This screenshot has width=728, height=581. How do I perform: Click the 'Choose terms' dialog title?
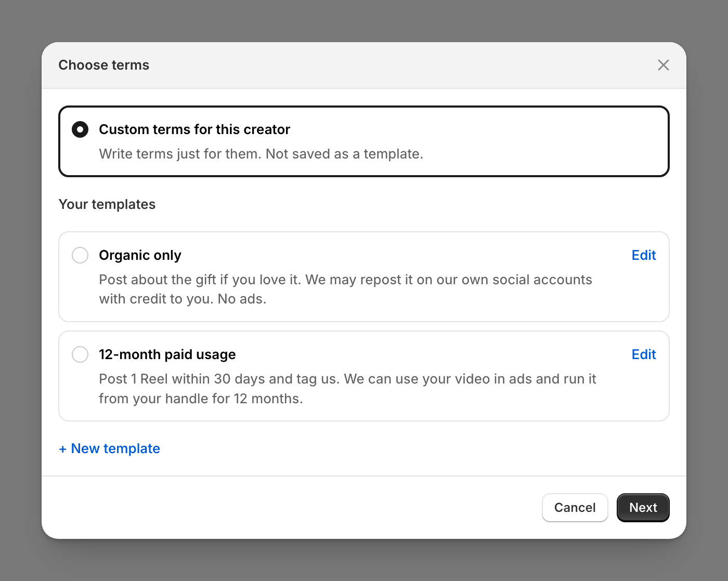(104, 65)
